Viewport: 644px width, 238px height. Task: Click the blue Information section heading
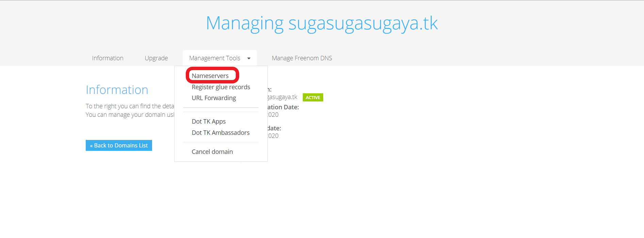coord(117,90)
